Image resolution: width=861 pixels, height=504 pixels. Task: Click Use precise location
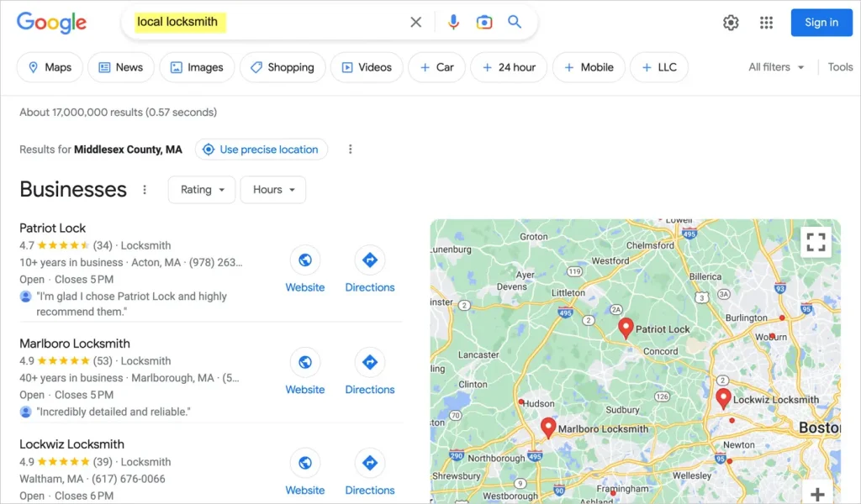(261, 150)
